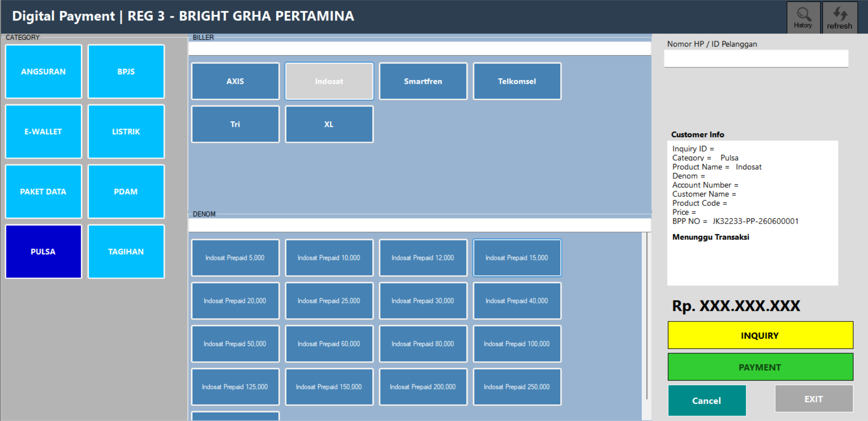This screenshot has width=868, height=421.
Task: Choose the LISTRIK category tile
Action: point(126,131)
